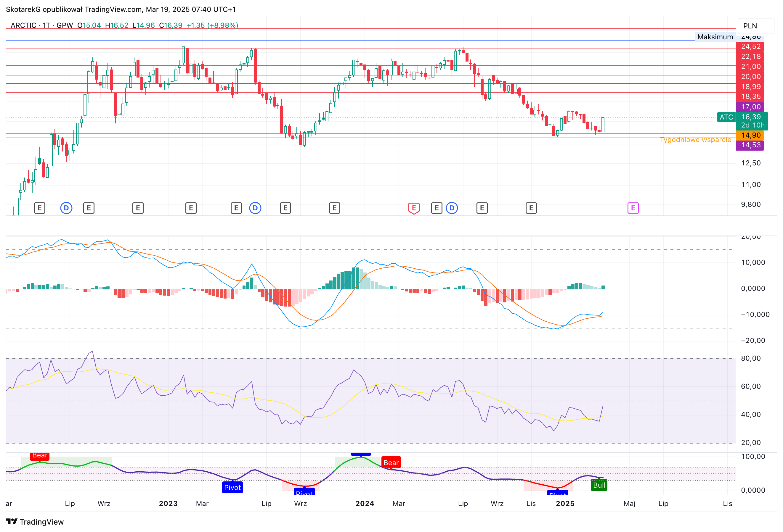Select the 17,00 purple price label
This screenshot has height=532, width=783.
point(750,107)
